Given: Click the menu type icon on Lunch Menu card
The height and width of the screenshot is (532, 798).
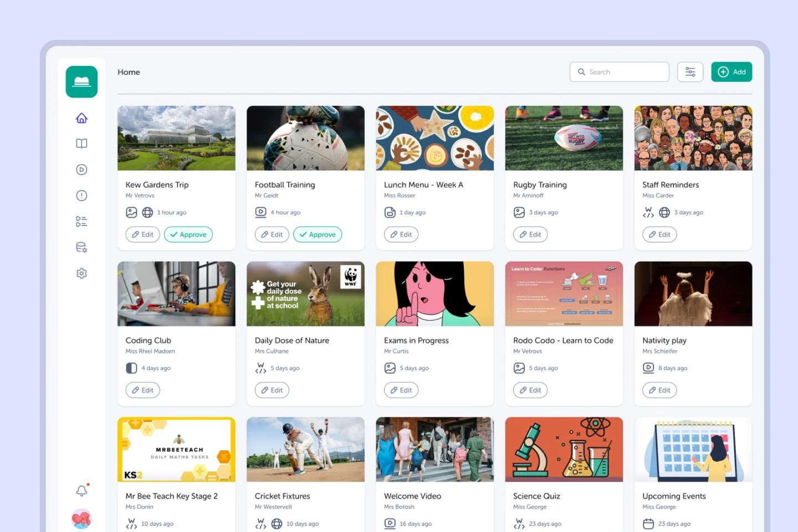Looking at the screenshot, I should pos(390,212).
